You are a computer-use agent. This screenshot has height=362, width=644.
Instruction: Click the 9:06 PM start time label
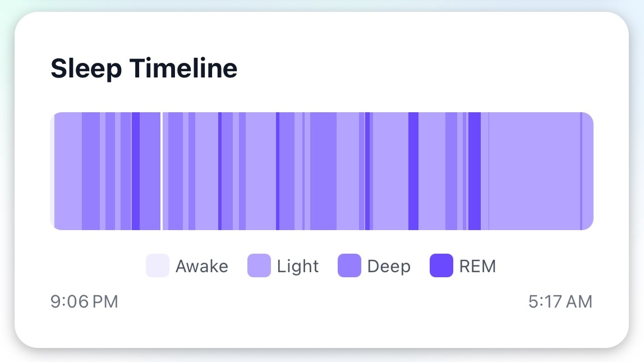pyautogui.click(x=84, y=302)
